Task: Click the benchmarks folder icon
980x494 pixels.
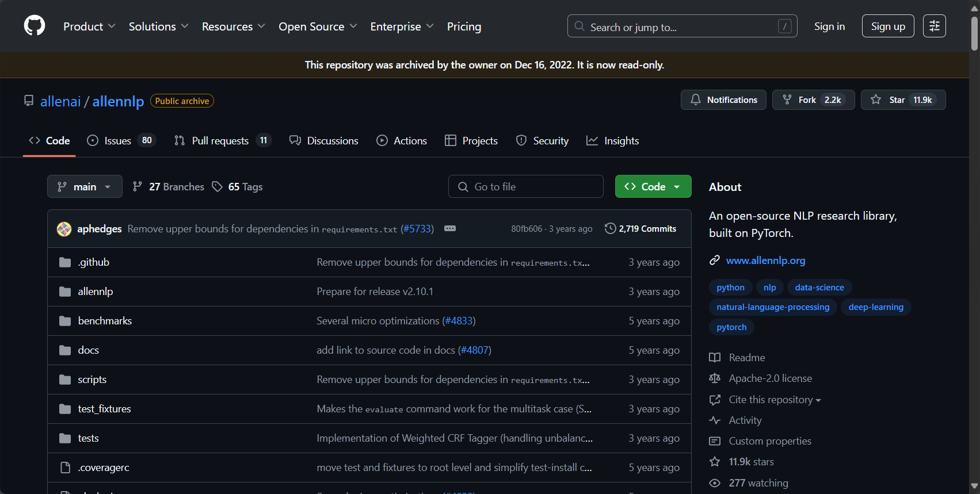Action: (65, 321)
